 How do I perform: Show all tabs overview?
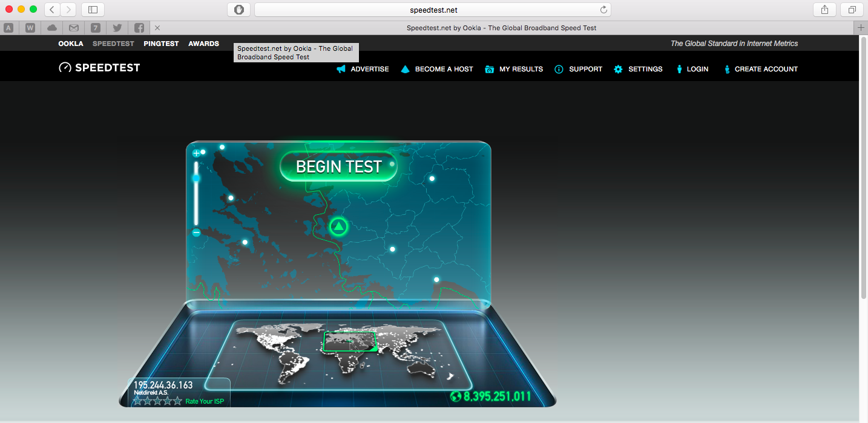(x=852, y=10)
